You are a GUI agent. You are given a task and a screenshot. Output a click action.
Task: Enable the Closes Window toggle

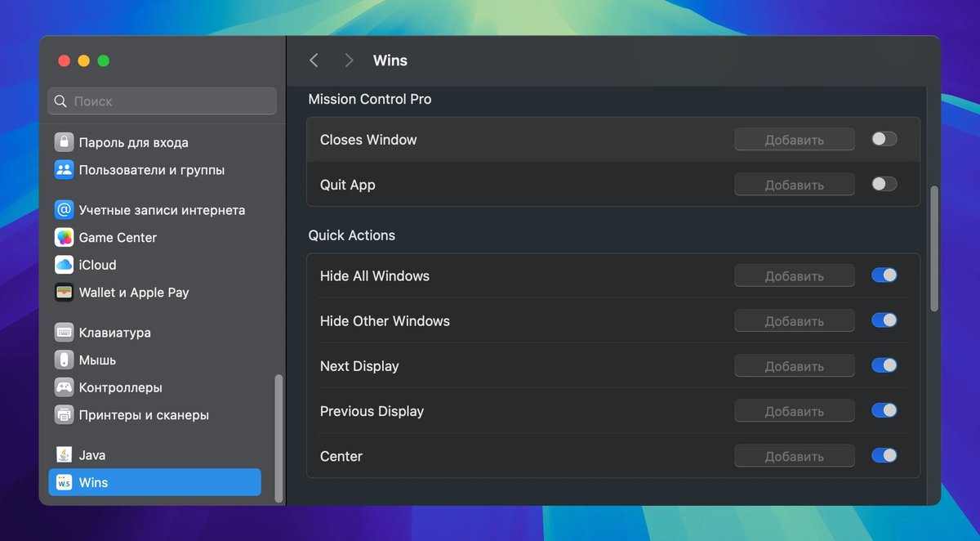click(x=884, y=140)
